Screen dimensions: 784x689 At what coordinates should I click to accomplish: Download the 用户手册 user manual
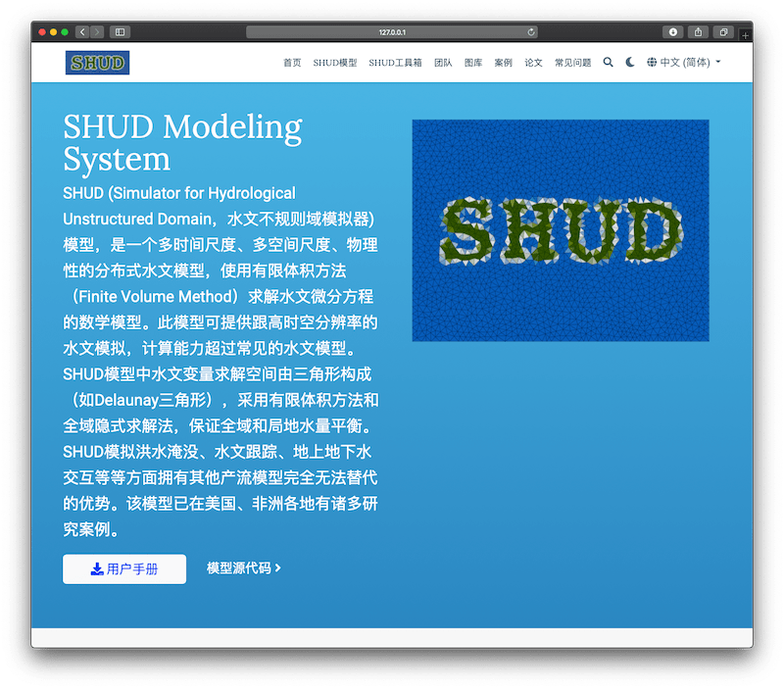[x=122, y=568]
